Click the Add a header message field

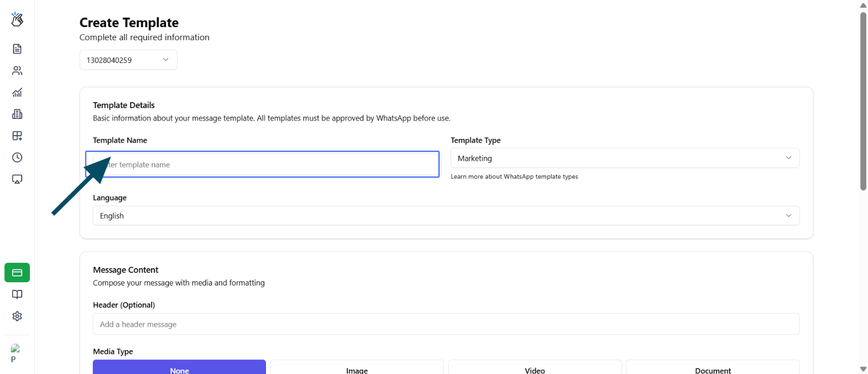(446, 324)
